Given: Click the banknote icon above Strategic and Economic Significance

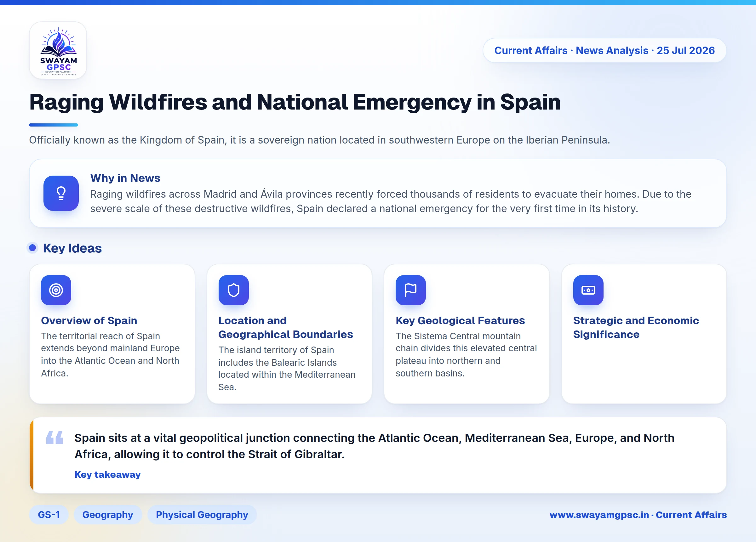Looking at the screenshot, I should coord(588,290).
